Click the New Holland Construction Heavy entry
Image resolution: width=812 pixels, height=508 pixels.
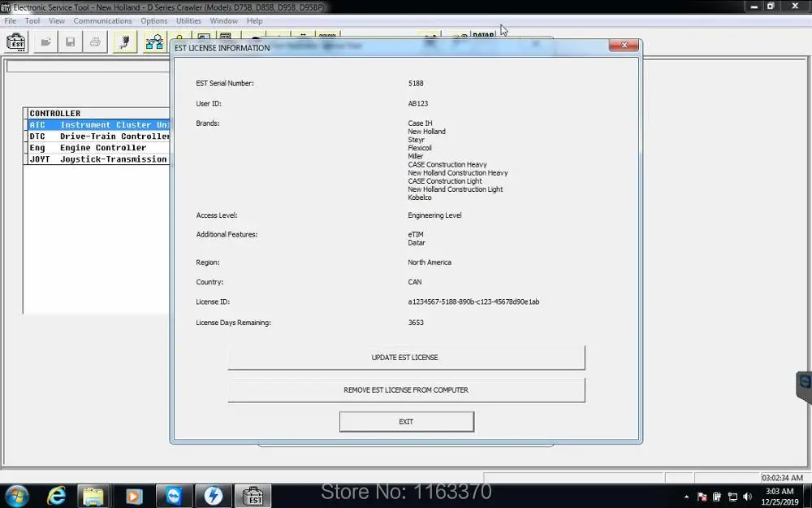pos(458,172)
